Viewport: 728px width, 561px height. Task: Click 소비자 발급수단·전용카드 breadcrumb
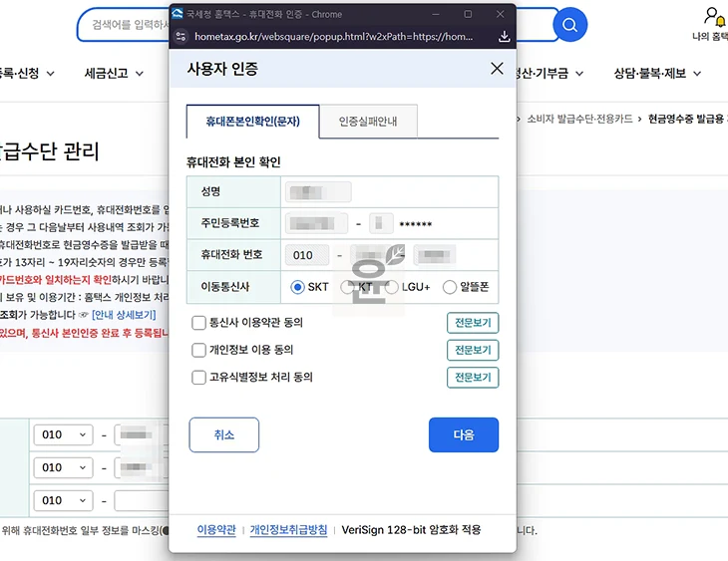tap(579, 119)
